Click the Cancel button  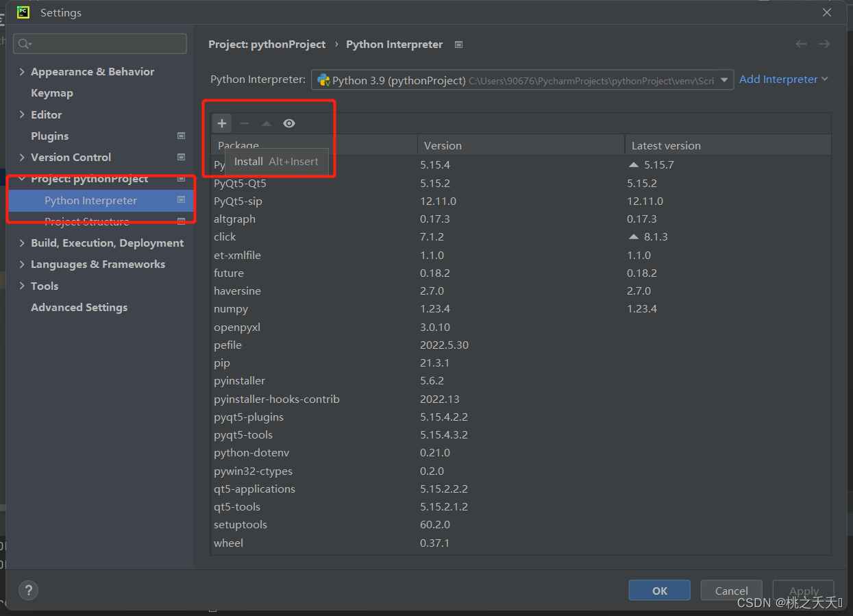coord(731,591)
